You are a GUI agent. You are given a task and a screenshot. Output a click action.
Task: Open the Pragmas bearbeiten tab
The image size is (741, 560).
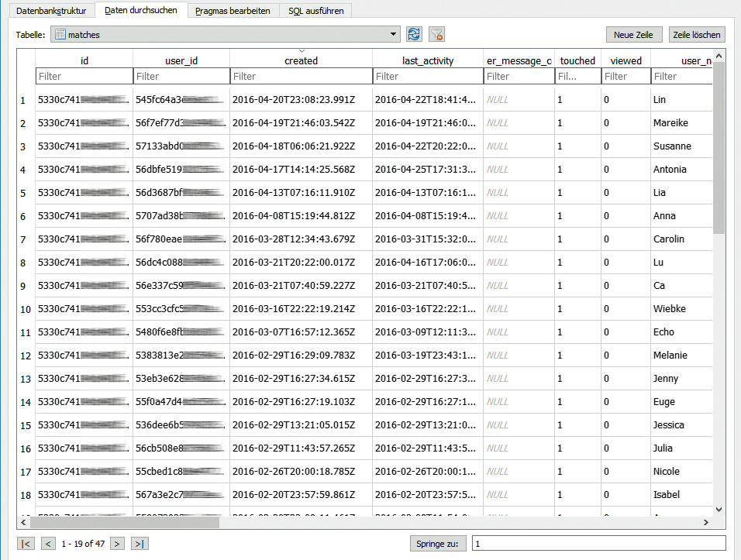(233, 10)
